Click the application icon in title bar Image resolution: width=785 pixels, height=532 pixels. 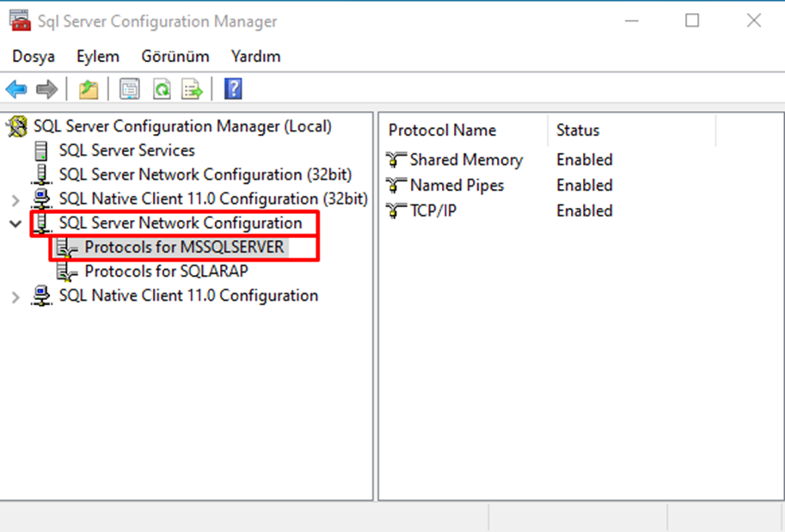tap(20, 21)
